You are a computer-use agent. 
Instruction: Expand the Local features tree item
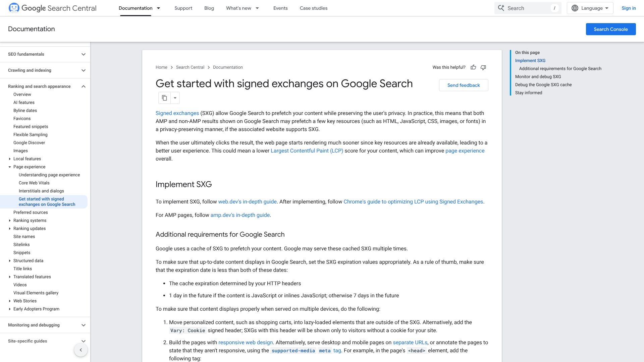click(x=10, y=159)
